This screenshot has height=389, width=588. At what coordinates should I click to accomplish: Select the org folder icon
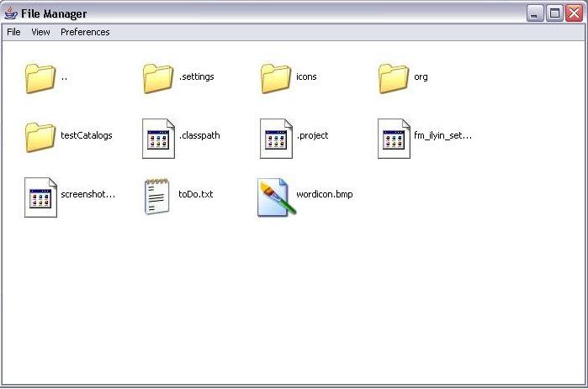394,78
